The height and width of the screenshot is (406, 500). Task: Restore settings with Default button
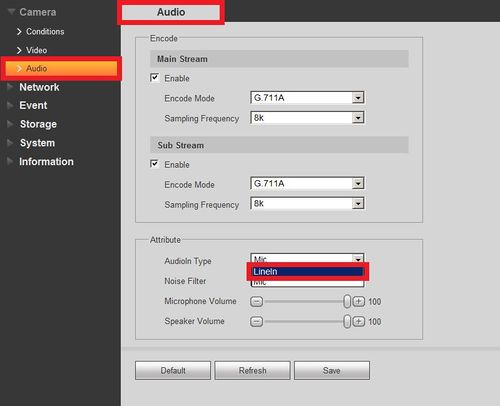(x=173, y=370)
